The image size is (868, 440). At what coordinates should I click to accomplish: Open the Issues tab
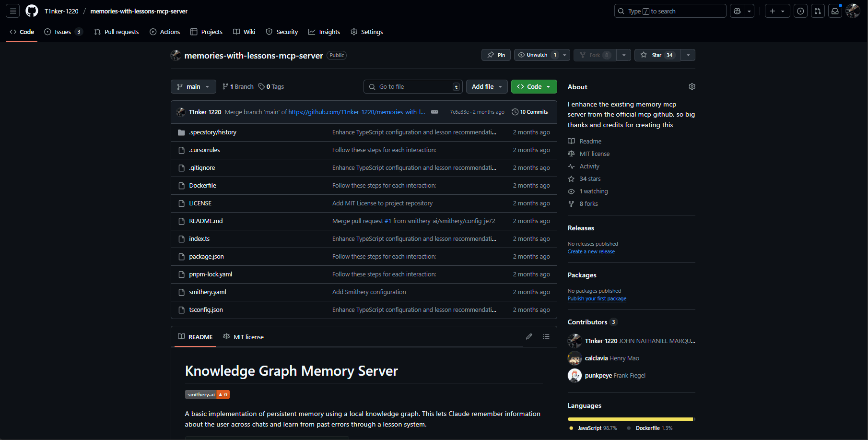click(63, 32)
